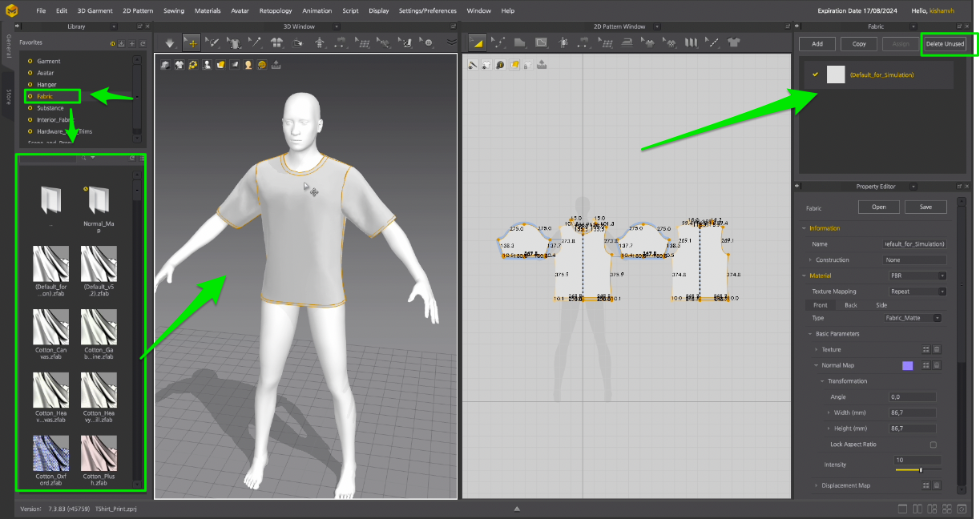The width and height of the screenshot is (980, 519).
Task: Open the Texture Mapping Repeat dropdown
Action: pyautogui.click(x=918, y=292)
